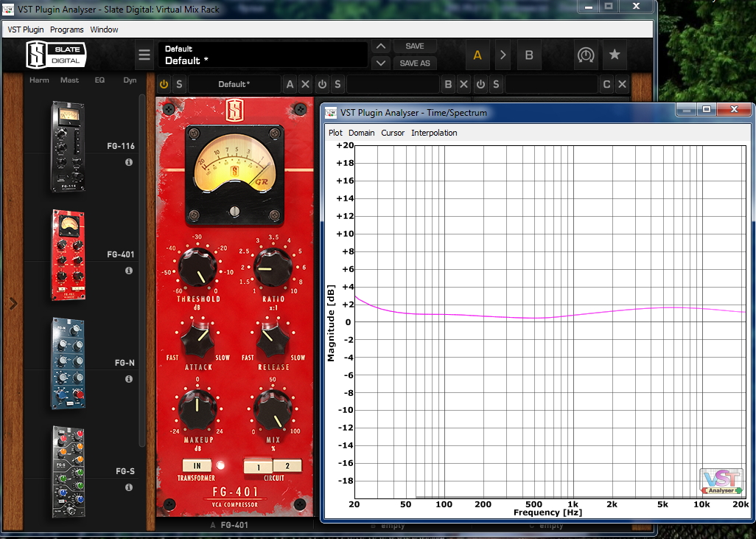This screenshot has height=539, width=756.
Task: Toggle power for rack slot C
Action: pos(480,84)
